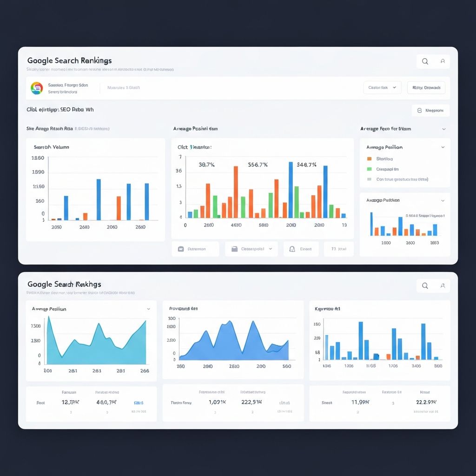The height and width of the screenshot is (476, 476).
Task: Open the user profile icon in the top dashboard header
Action: (443, 61)
